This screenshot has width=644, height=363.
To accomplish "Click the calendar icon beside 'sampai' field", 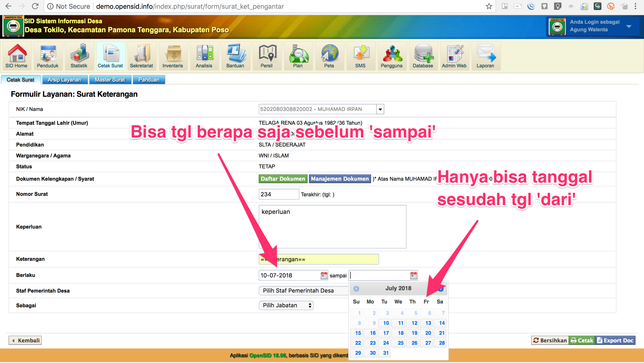I will 413,275.
